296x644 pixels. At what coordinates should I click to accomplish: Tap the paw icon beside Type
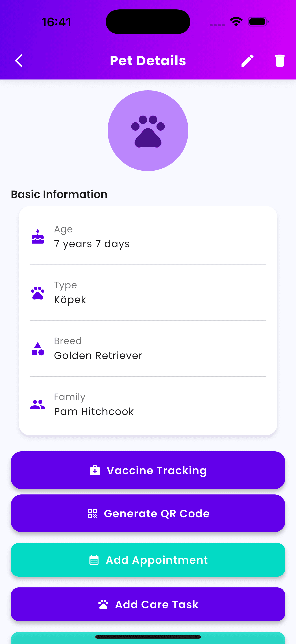pos(38,293)
